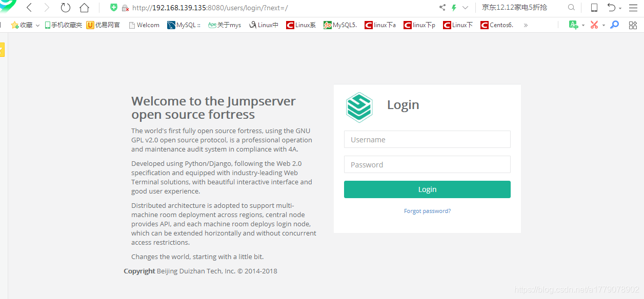Screen dimensions: 644x299
Task: Click the Login heading text
Action: [x=403, y=105]
